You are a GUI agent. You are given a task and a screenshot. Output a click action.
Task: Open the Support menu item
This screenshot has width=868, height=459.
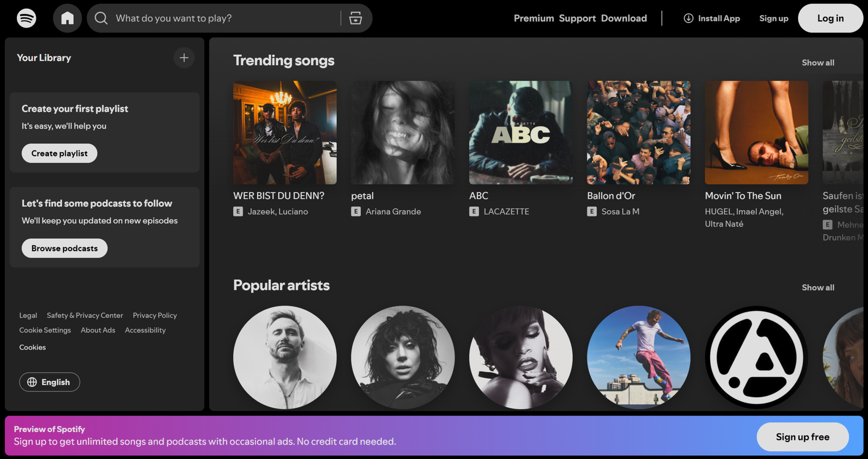577,18
